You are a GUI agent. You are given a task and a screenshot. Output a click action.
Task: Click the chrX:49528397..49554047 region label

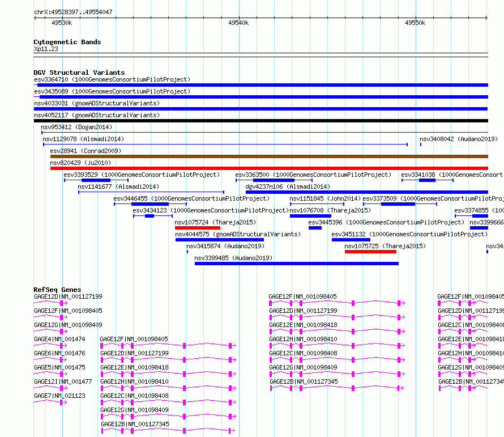[x=73, y=12]
